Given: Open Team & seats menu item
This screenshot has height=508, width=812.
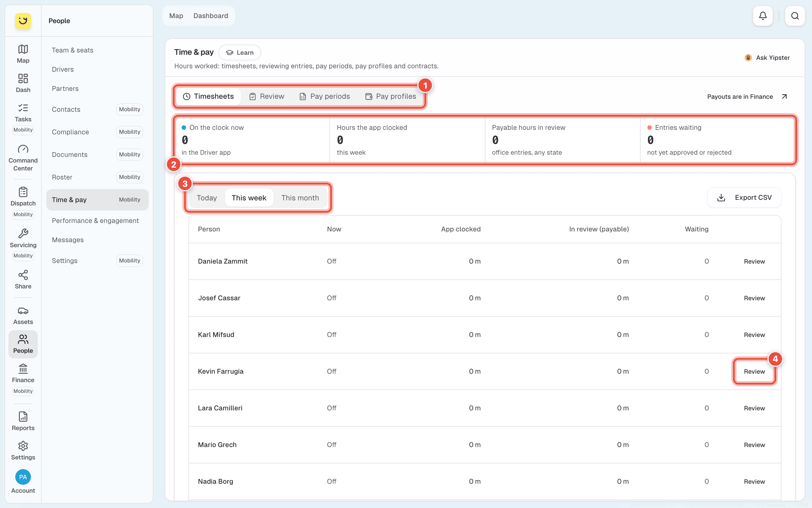Looking at the screenshot, I should (x=97, y=50).
